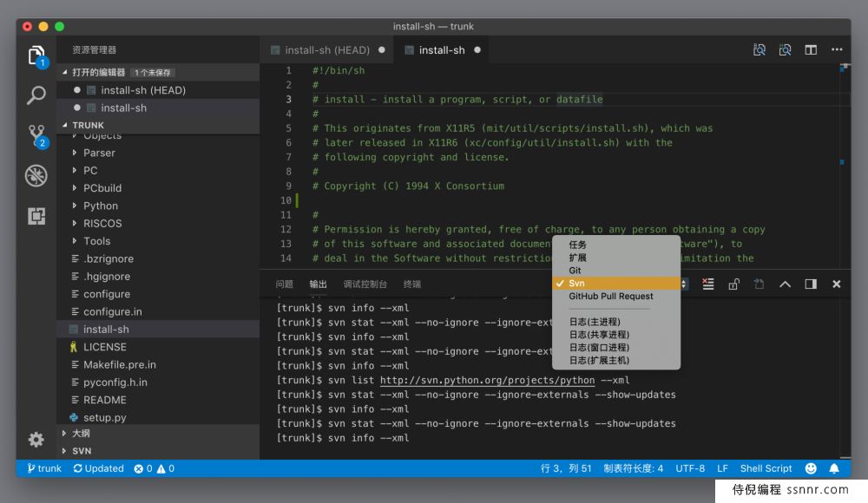Click the unsaved dot on install-sh (HEAD) tab
The image size is (868, 503).
tap(382, 49)
